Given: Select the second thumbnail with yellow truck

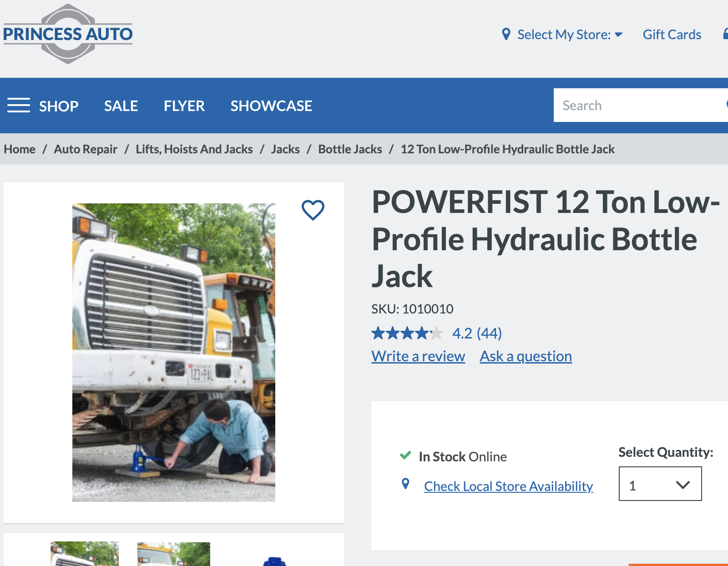Looking at the screenshot, I should (174, 554).
